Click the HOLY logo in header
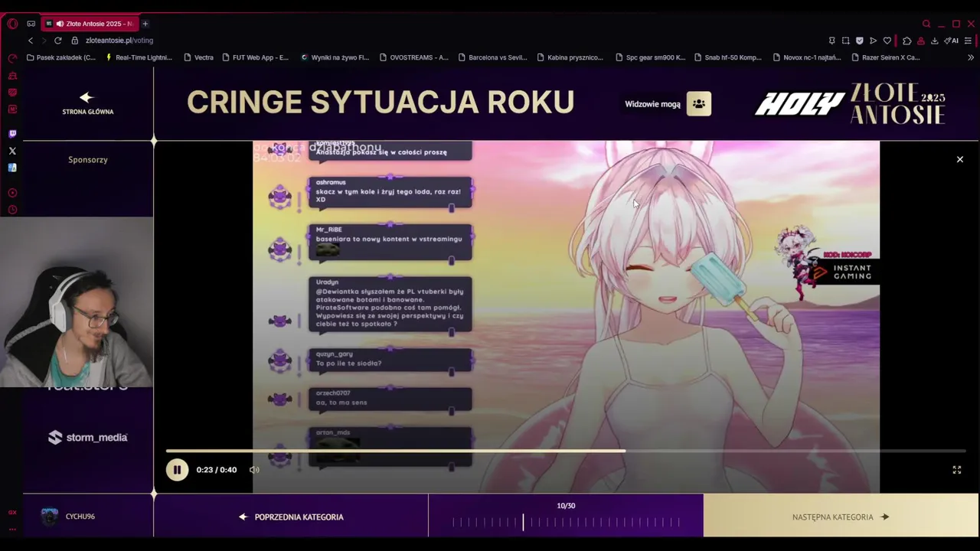980x551 pixels. click(x=799, y=104)
